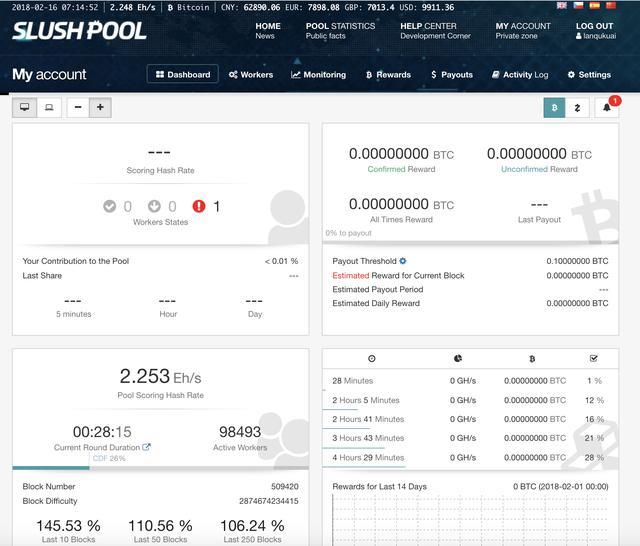The image size is (640, 546).
Task: Open the Payout Threshold gear settings
Action: 403,261
